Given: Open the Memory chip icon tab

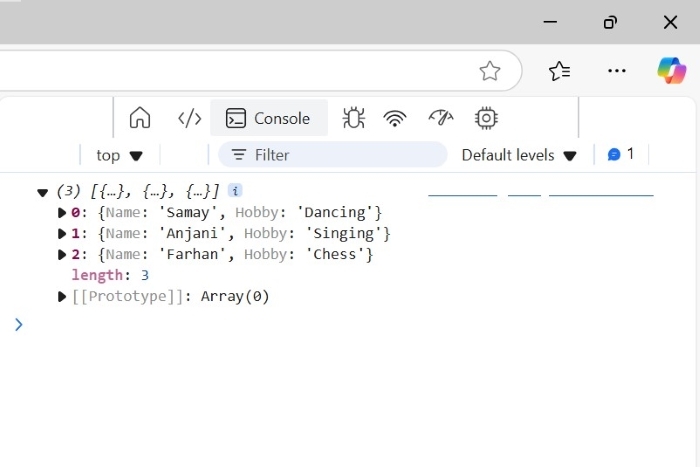Looking at the screenshot, I should [x=486, y=118].
